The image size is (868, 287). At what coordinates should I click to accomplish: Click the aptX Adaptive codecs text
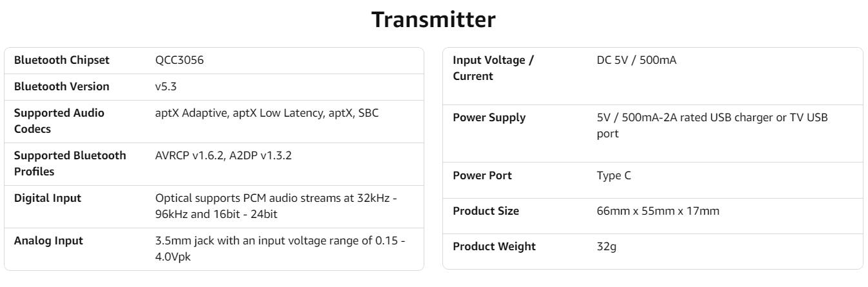pyautogui.click(x=267, y=113)
